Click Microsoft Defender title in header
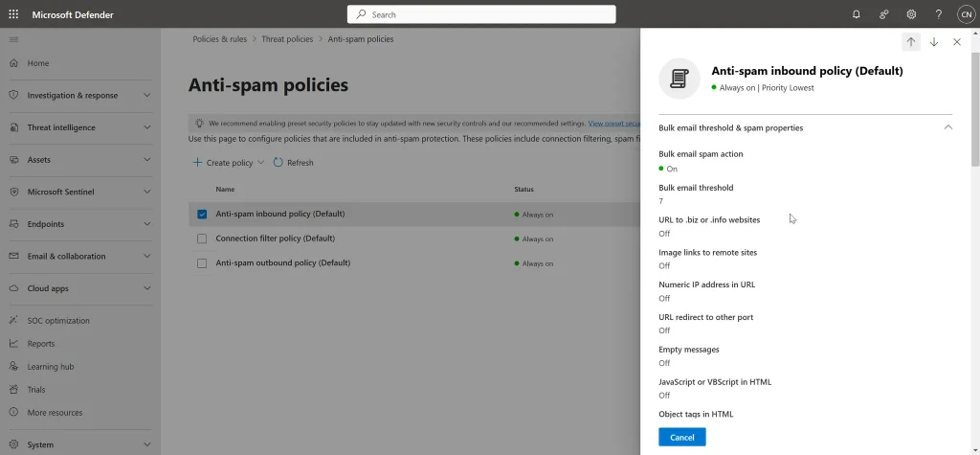This screenshot has height=455, width=980. (73, 14)
